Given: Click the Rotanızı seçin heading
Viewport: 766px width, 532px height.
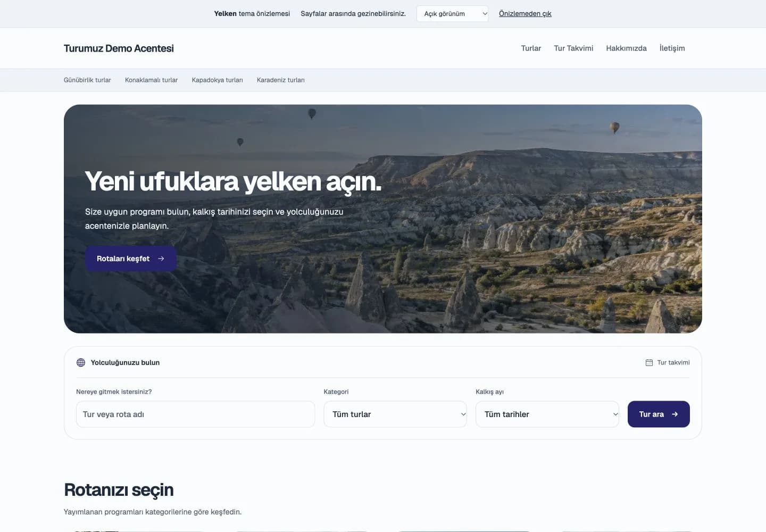Looking at the screenshot, I should click(119, 490).
